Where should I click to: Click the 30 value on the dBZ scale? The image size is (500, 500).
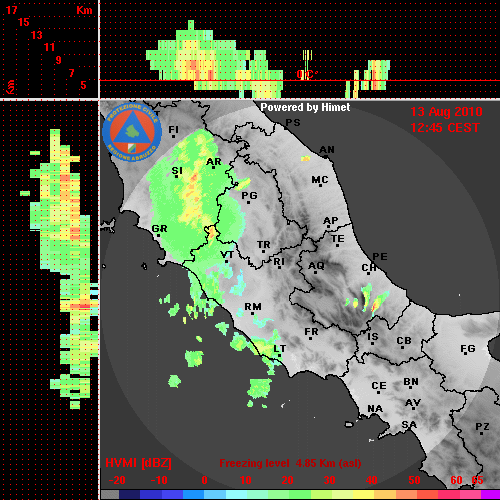coord(329,480)
